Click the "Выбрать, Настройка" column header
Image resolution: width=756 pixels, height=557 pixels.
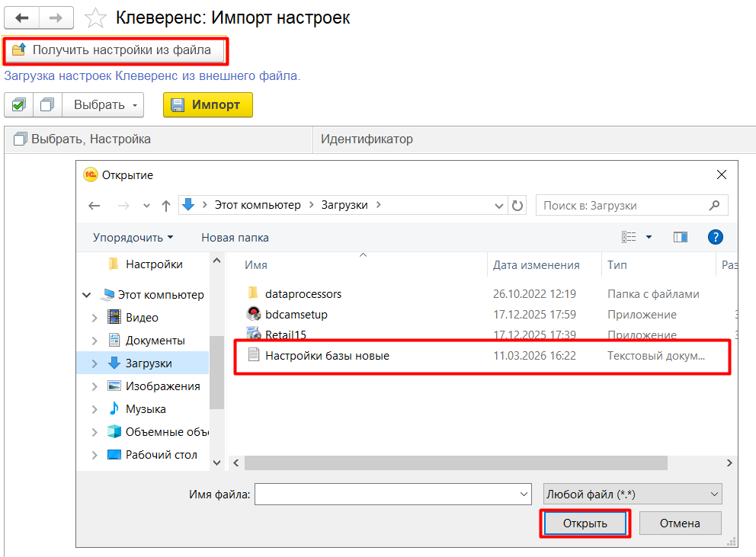click(x=159, y=139)
